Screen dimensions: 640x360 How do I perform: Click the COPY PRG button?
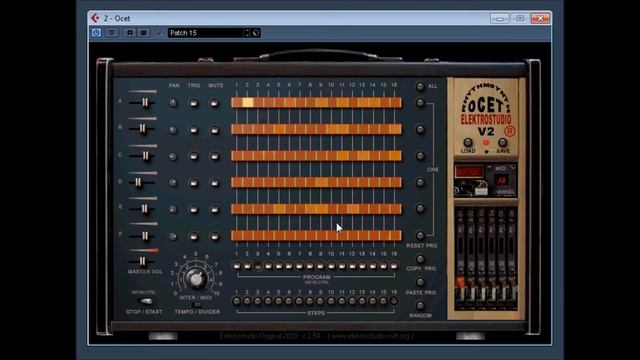(420, 259)
